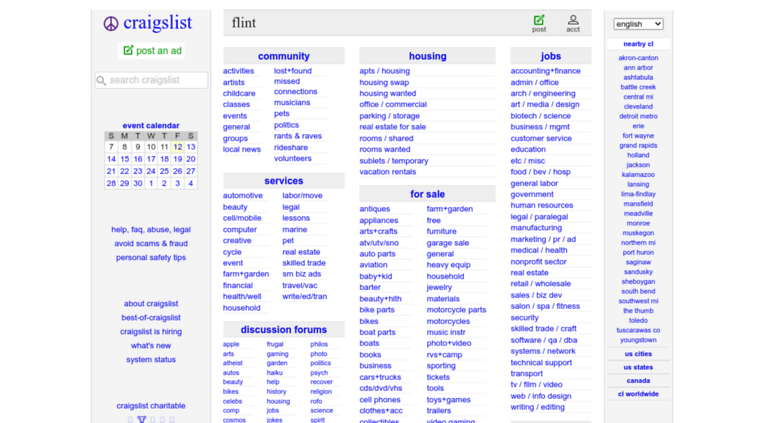Click the craigslist peace sign logo icon
Image resolution: width=777 pixels, height=423 pixels.
(111, 23)
